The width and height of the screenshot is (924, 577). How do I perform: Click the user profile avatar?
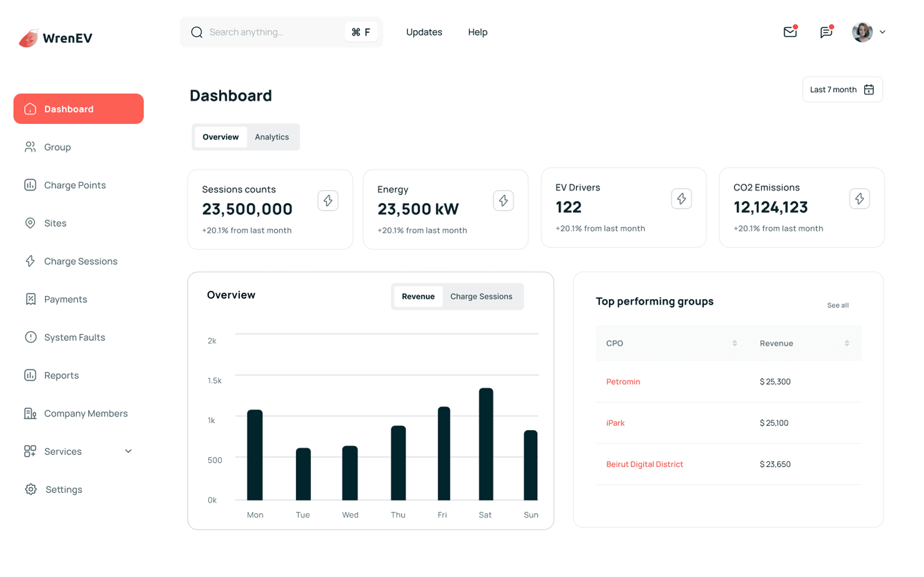(x=862, y=32)
